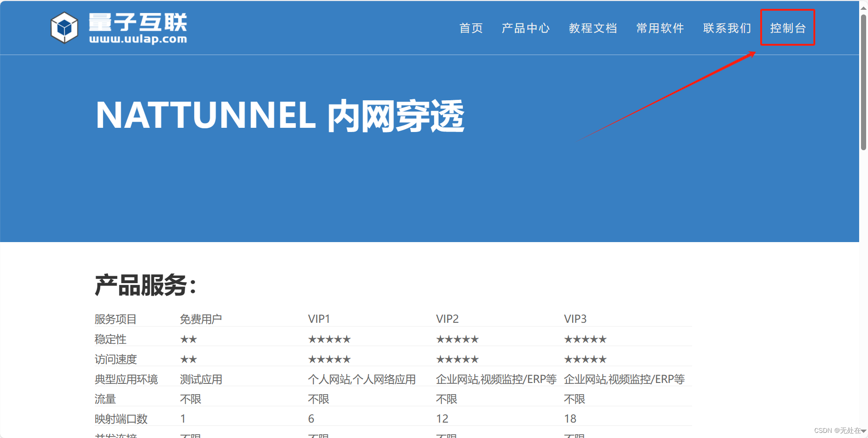Click the 量子互联 www.uulap.com logo text

[138, 28]
